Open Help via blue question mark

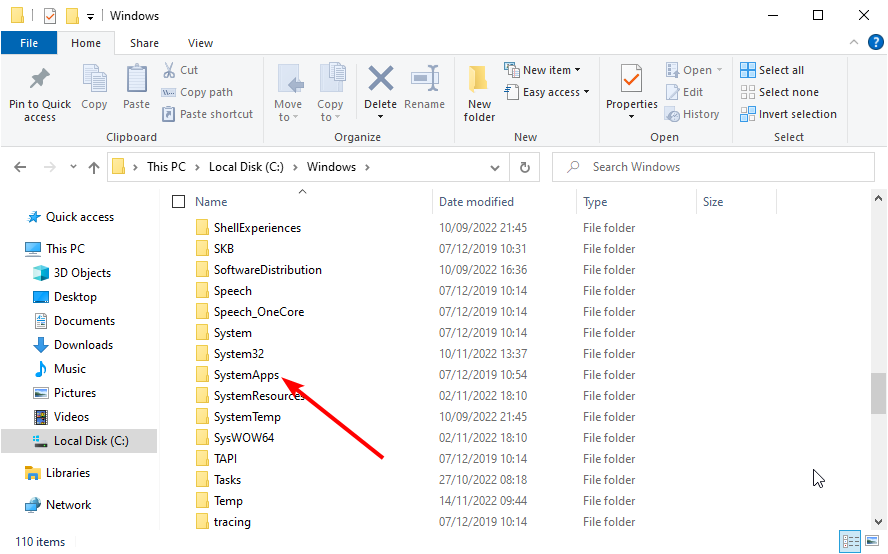click(x=876, y=42)
